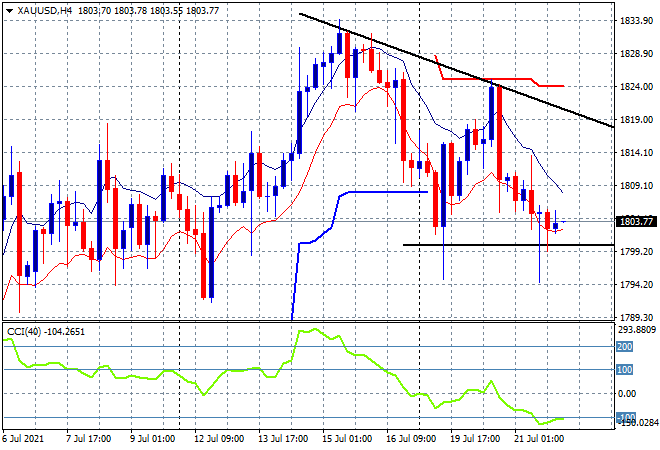Click the 1789.30 price axis label

coord(636,317)
